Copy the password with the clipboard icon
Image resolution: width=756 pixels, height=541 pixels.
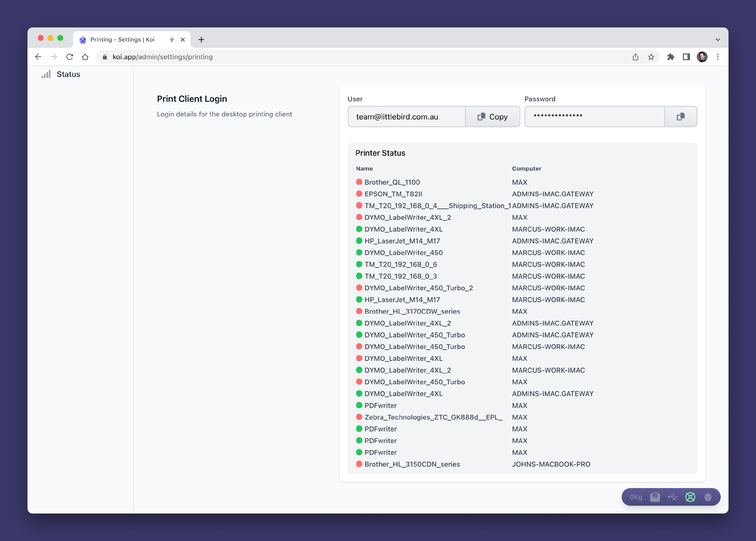pyautogui.click(x=680, y=117)
